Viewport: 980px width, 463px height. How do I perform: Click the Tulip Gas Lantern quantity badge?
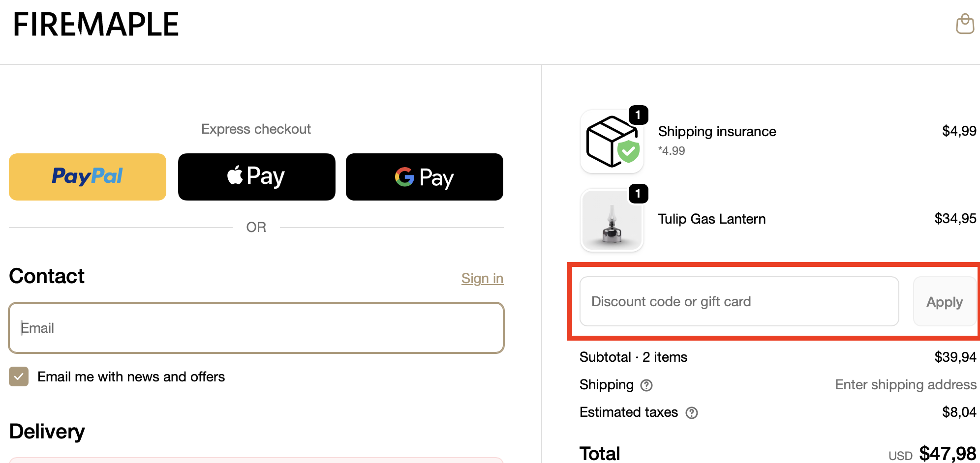point(638,194)
